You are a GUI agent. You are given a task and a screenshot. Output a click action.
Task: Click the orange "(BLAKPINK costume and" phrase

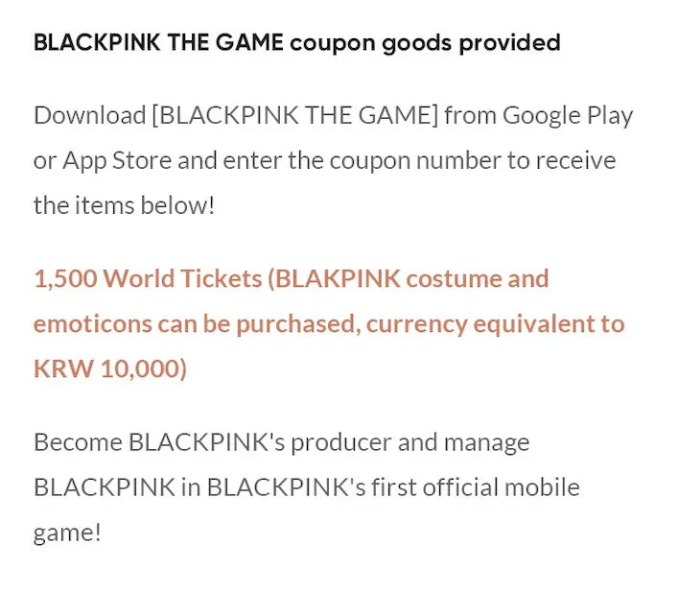[409, 279]
